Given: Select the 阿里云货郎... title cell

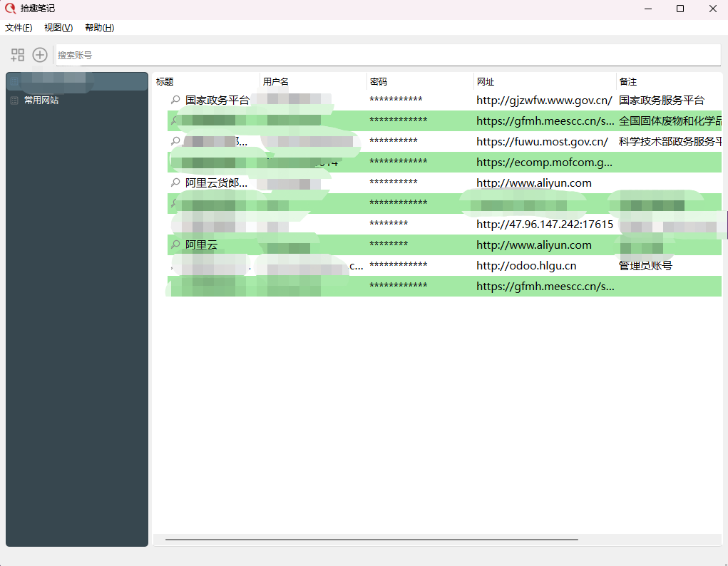Looking at the screenshot, I should click(x=216, y=183).
